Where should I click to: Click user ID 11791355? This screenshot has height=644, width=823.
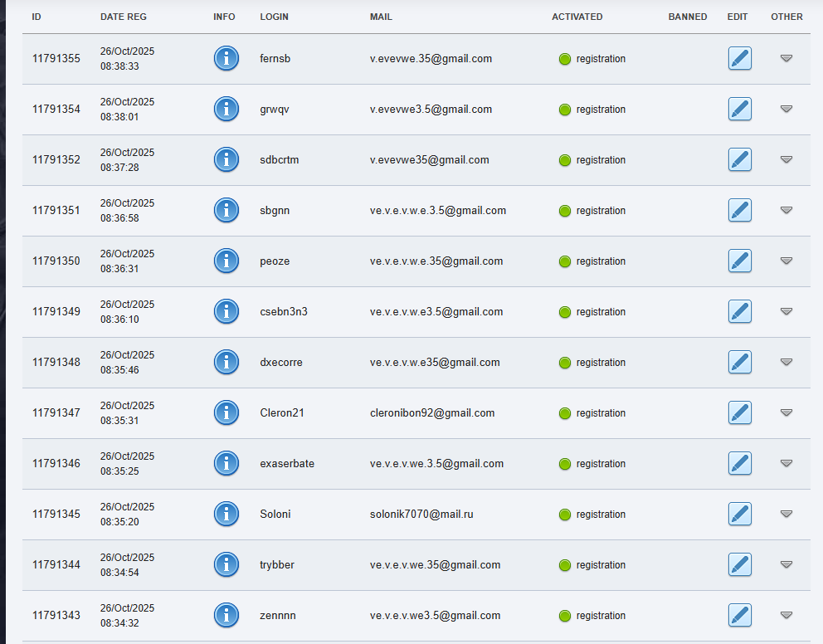point(56,58)
